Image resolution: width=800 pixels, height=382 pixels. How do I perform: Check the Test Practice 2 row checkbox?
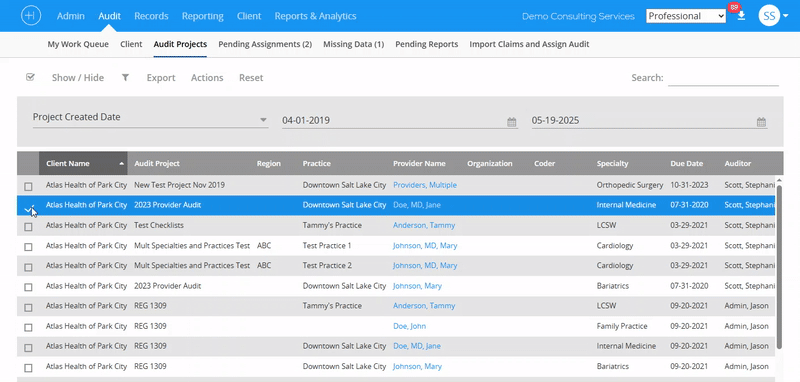28,267
